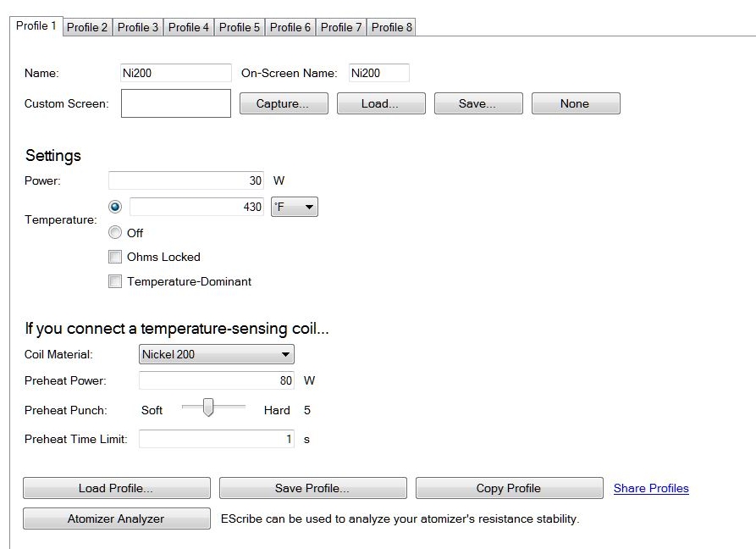Enable the Ohms Locked checkbox

pos(115,257)
